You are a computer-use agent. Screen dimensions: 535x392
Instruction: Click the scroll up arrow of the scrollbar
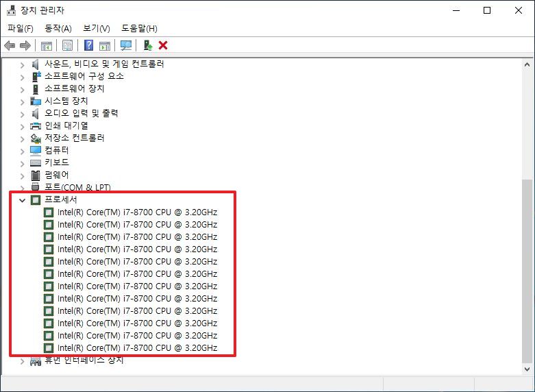point(527,64)
